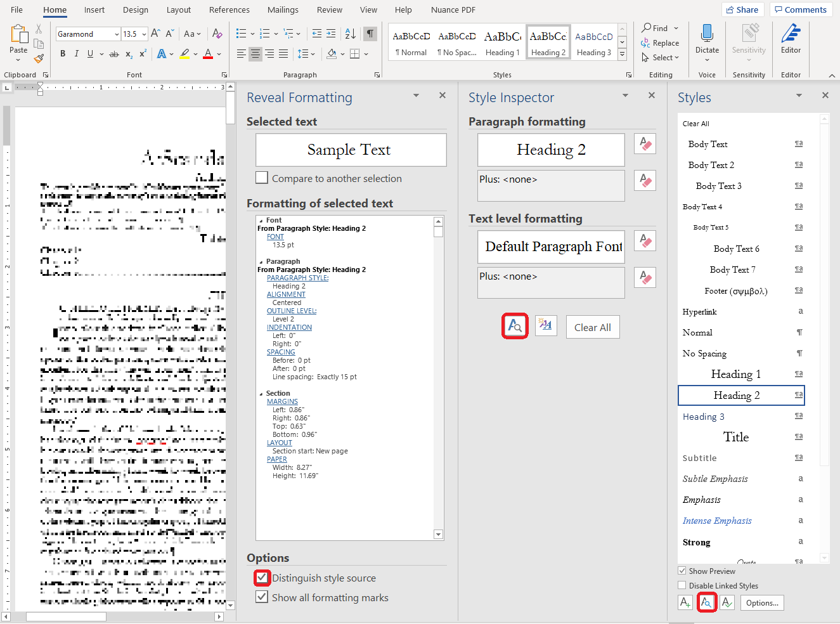
Task: Open the Manage Styles dialog
Action: coord(727,602)
